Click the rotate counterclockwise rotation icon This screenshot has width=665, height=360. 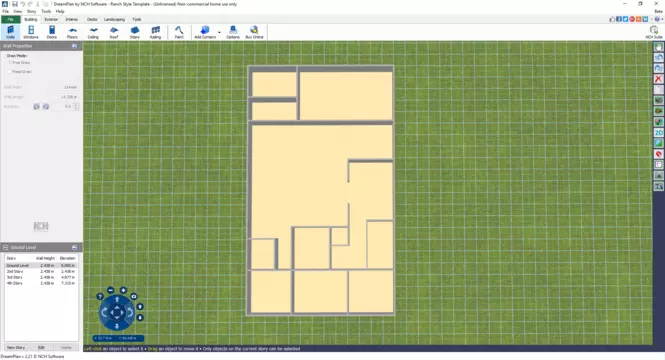(x=36, y=107)
